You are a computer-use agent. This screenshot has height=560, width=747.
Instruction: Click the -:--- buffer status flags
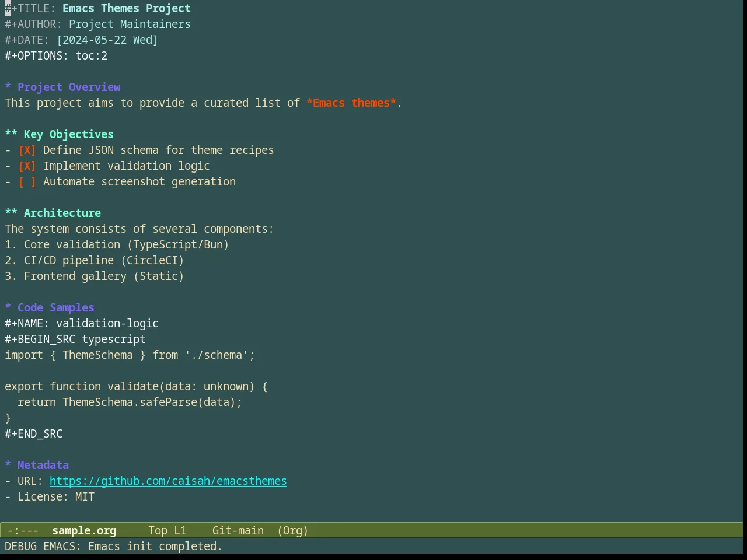[x=23, y=531]
